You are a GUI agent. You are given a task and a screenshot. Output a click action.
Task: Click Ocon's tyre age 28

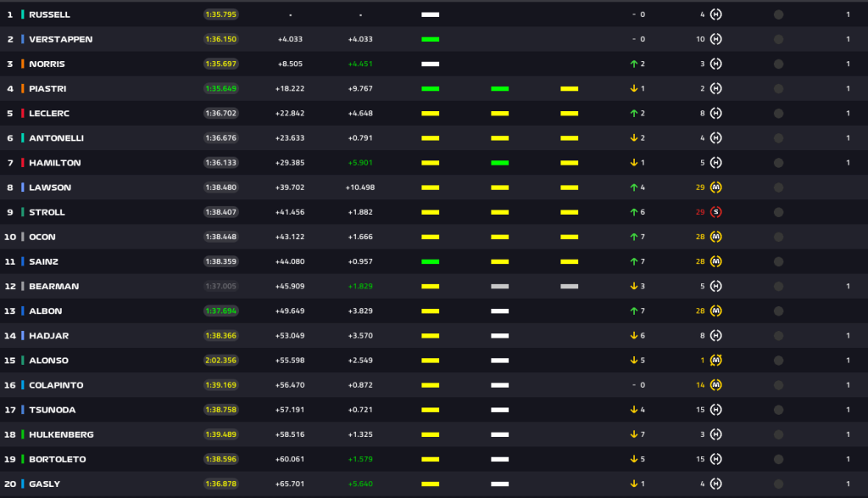[700, 237]
